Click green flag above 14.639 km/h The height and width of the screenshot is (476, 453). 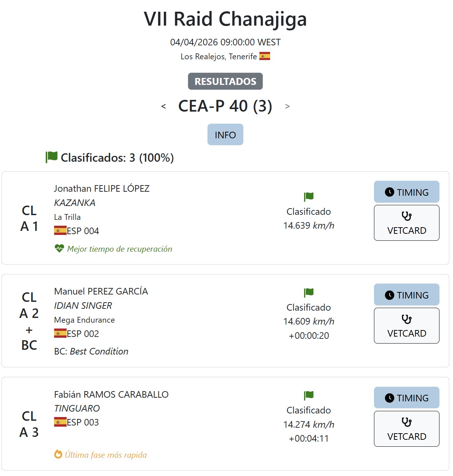click(309, 196)
